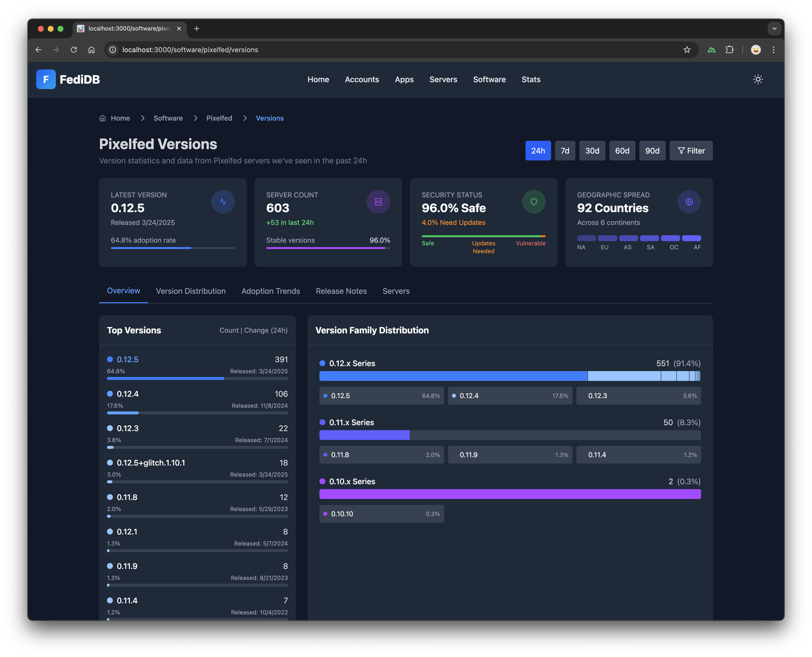Screen dimensions: 812x657
Task: Click the 0.12.x Series distribution bar
Action: [510, 376]
